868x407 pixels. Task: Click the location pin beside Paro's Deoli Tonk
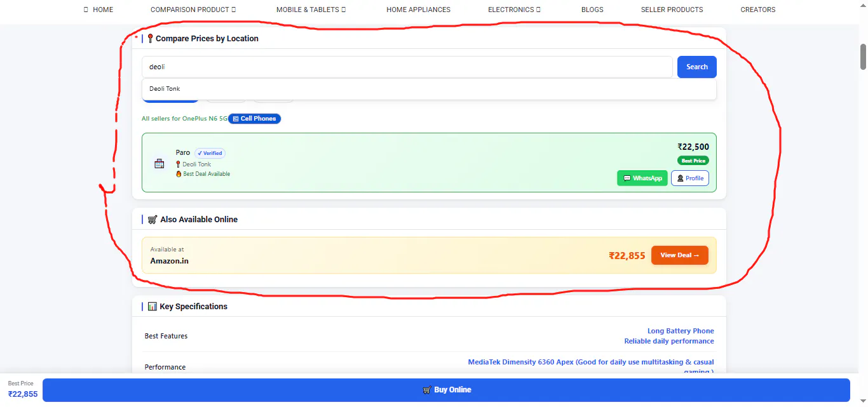point(179,164)
